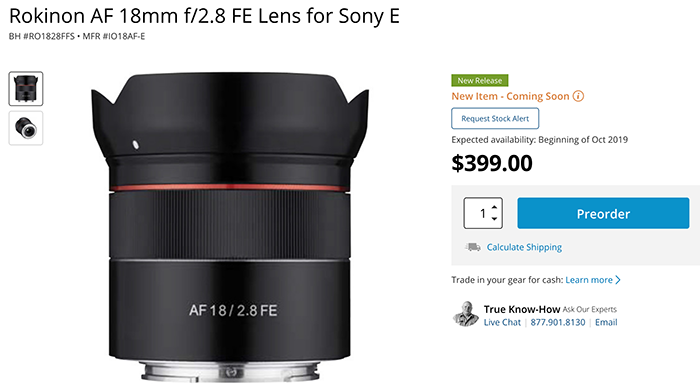
Task: Start a Live Chat
Action: pyautogui.click(x=502, y=322)
